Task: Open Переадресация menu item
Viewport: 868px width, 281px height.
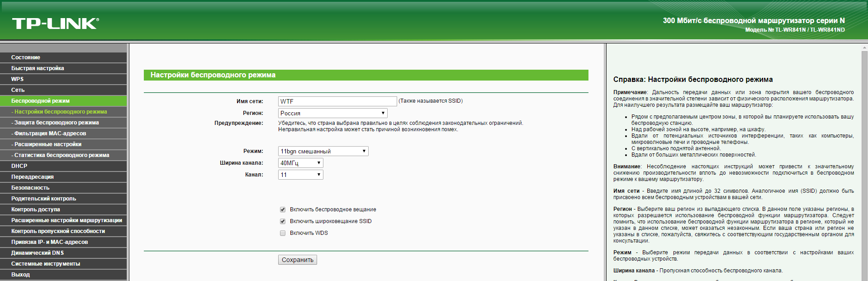Action: pyautogui.click(x=63, y=177)
